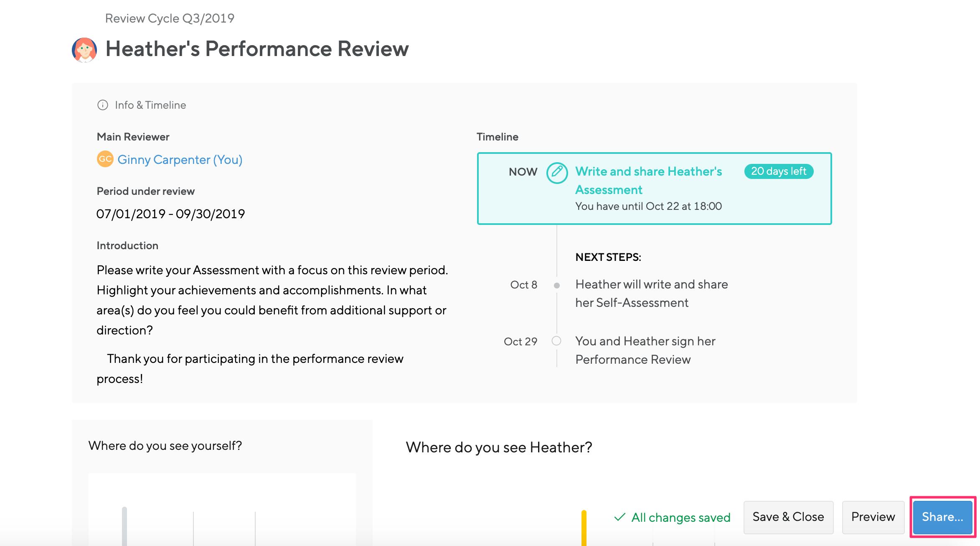Click the Timeline heading
Image resolution: width=980 pixels, height=546 pixels.
[x=497, y=137]
